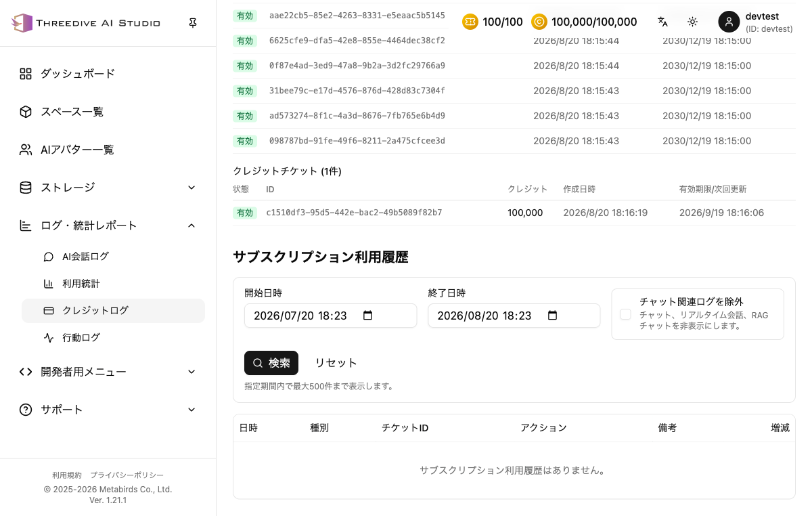Click the devtest username in header
The height and width of the screenshot is (516, 812).
tap(763, 17)
